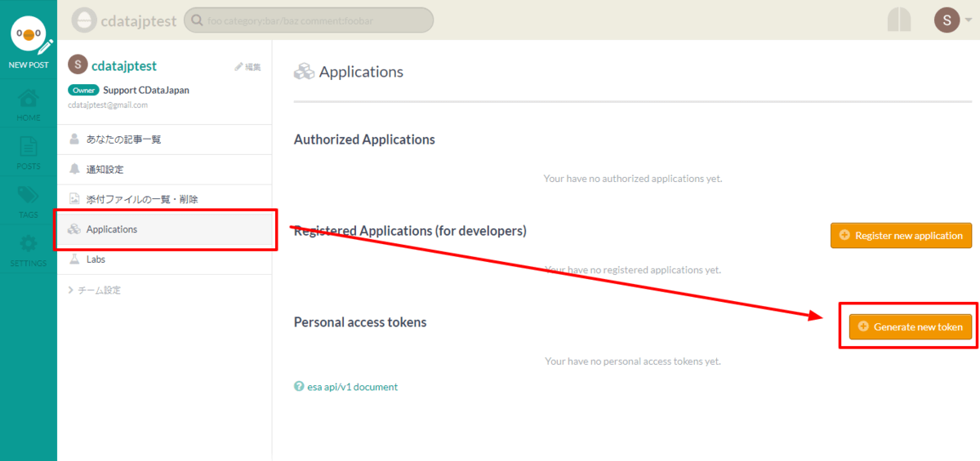Select Applications in the settings menu
Image resolution: width=980 pixels, height=461 pixels.
(x=112, y=229)
